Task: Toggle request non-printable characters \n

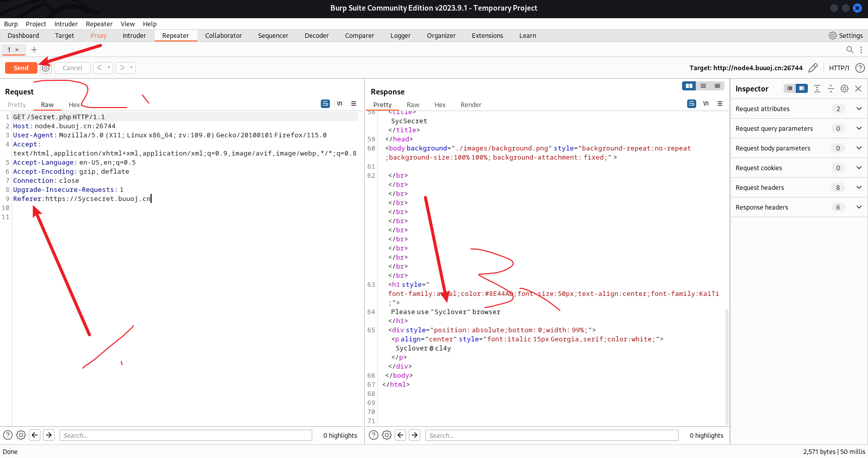Action: 340,104
